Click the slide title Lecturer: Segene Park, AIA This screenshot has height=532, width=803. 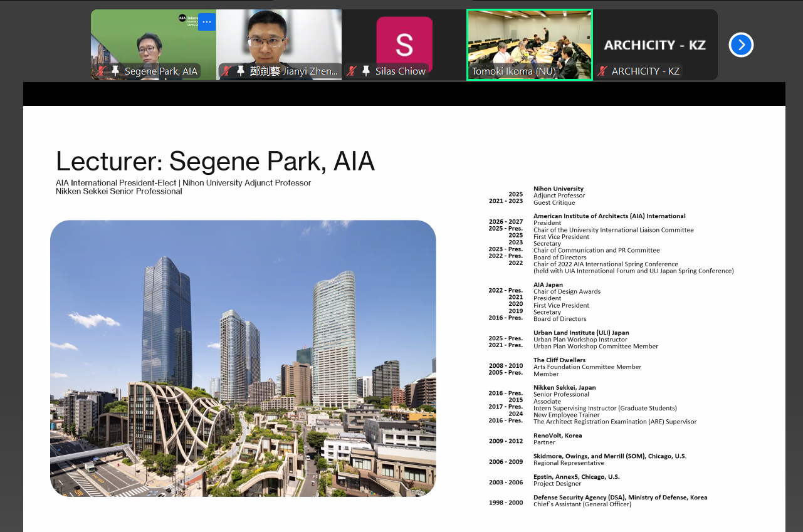pyautogui.click(x=215, y=161)
